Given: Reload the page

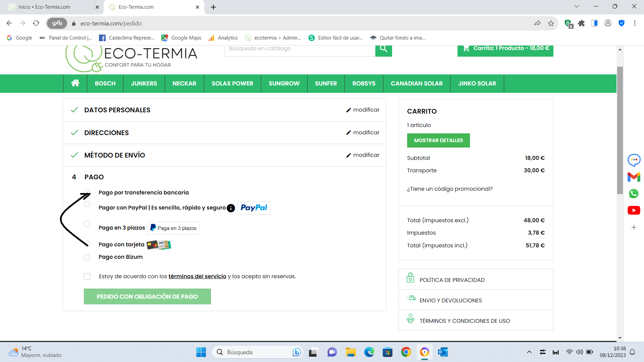Looking at the screenshot, I should [x=36, y=23].
